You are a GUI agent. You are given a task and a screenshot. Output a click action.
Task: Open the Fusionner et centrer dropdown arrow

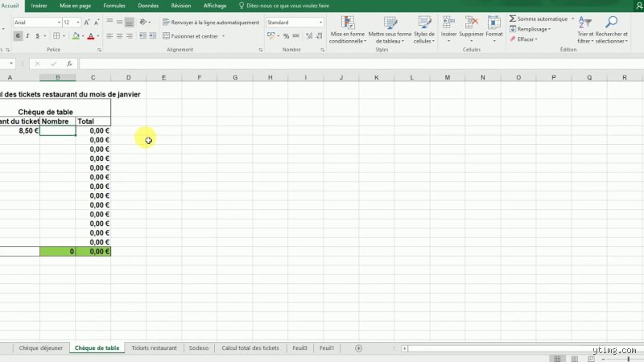(x=224, y=36)
